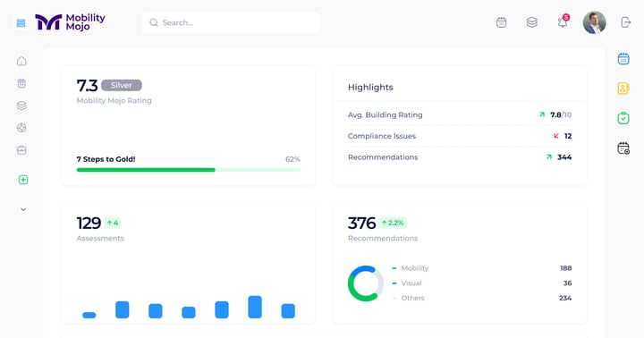Open the lifebuoy support icon in sidebar
644x338 pixels.
(21, 128)
